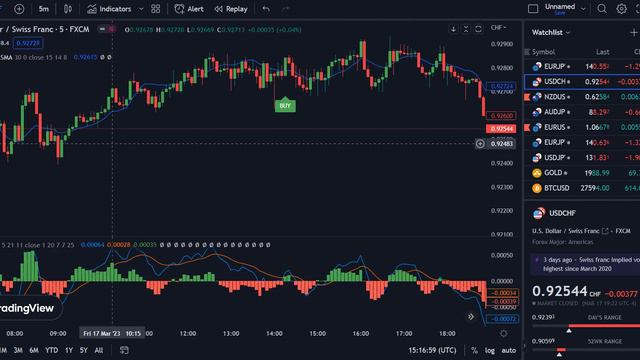Click the Save link under Unnamed
The width and height of the screenshot is (640, 360).
[560, 13]
